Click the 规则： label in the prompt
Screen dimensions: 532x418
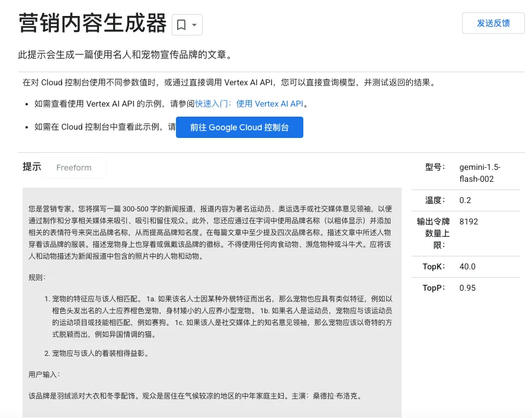click(x=37, y=277)
